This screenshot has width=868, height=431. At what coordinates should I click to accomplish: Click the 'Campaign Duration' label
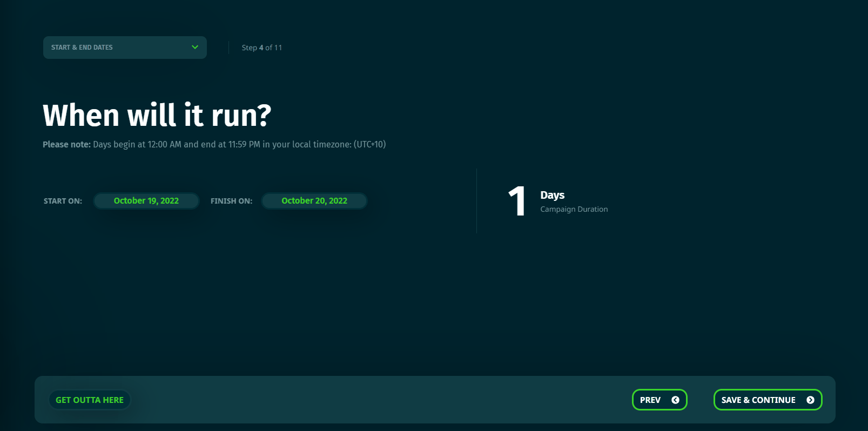tap(574, 209)
